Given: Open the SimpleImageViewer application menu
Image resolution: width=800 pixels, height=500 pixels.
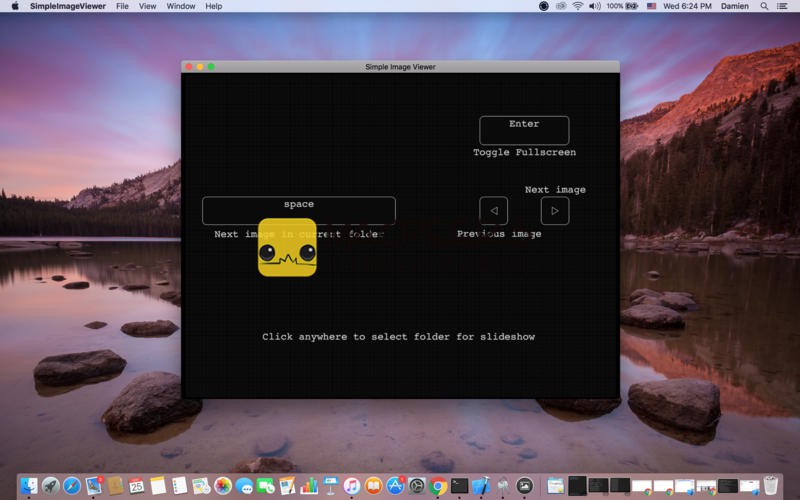Looking at the screenshot, I should pos(69,6).
